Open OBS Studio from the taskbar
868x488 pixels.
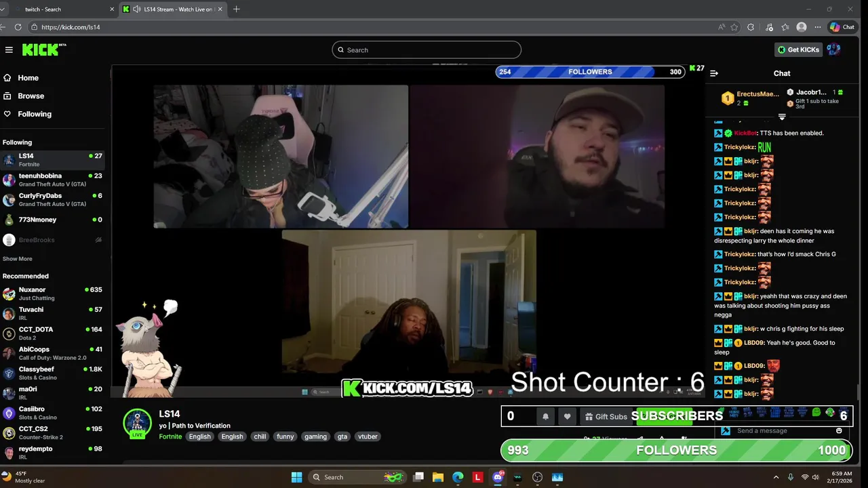tap(538, 477)
